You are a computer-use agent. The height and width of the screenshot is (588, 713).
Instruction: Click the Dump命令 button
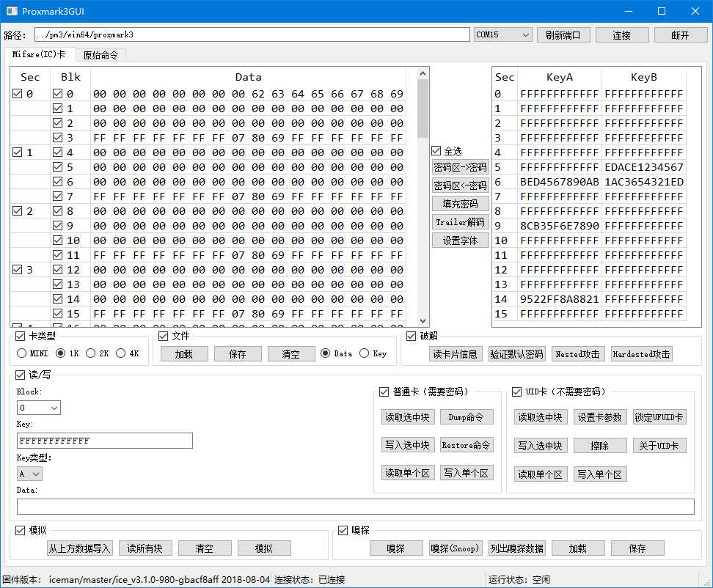pyautogui.click(x=467, y=417)
